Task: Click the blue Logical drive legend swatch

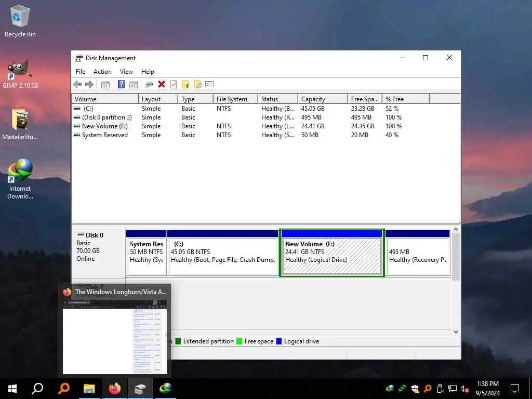Action: (x=279, y=341)
